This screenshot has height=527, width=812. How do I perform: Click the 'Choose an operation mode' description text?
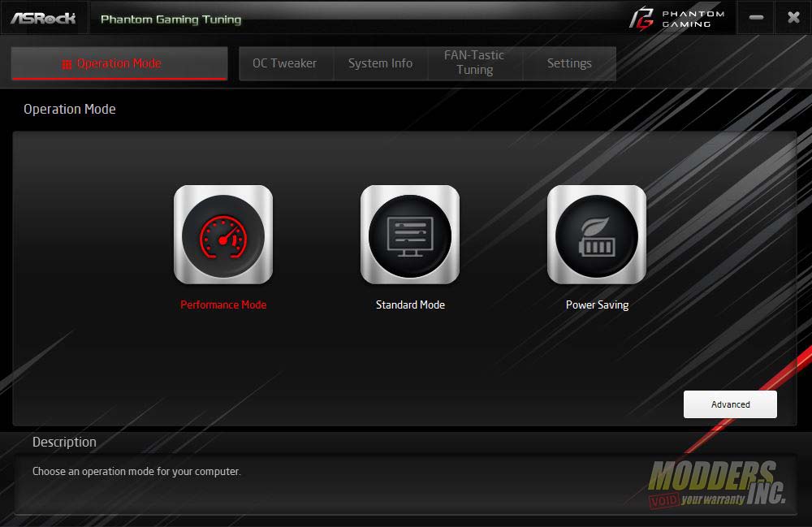pos(136,472)
